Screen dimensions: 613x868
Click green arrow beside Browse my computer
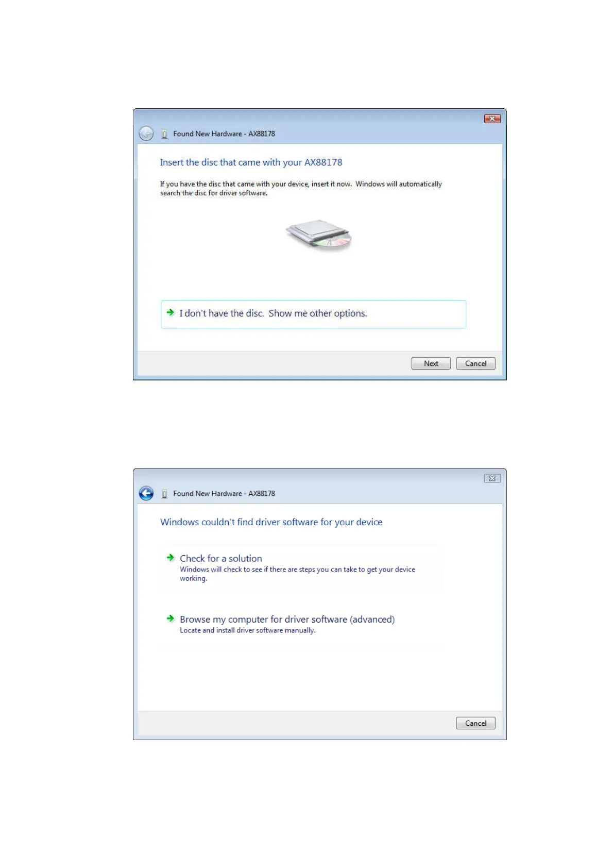pyautogui.click(x=171, y=619)
